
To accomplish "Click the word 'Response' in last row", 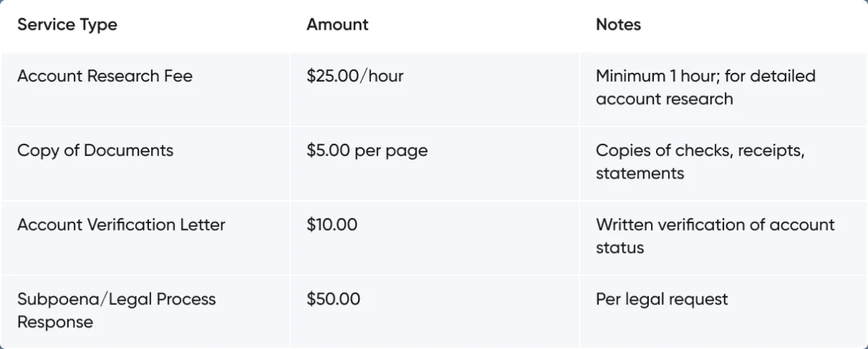I will [x=55, y=323].
